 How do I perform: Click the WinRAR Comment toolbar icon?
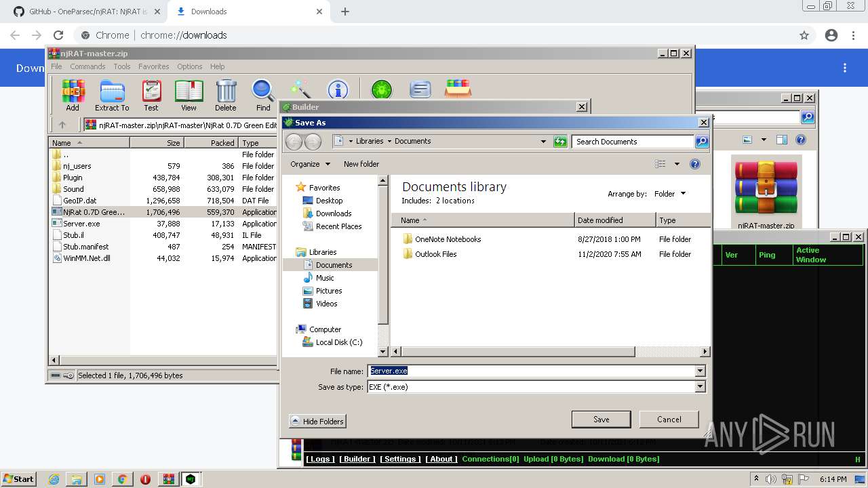coord(420,89)
